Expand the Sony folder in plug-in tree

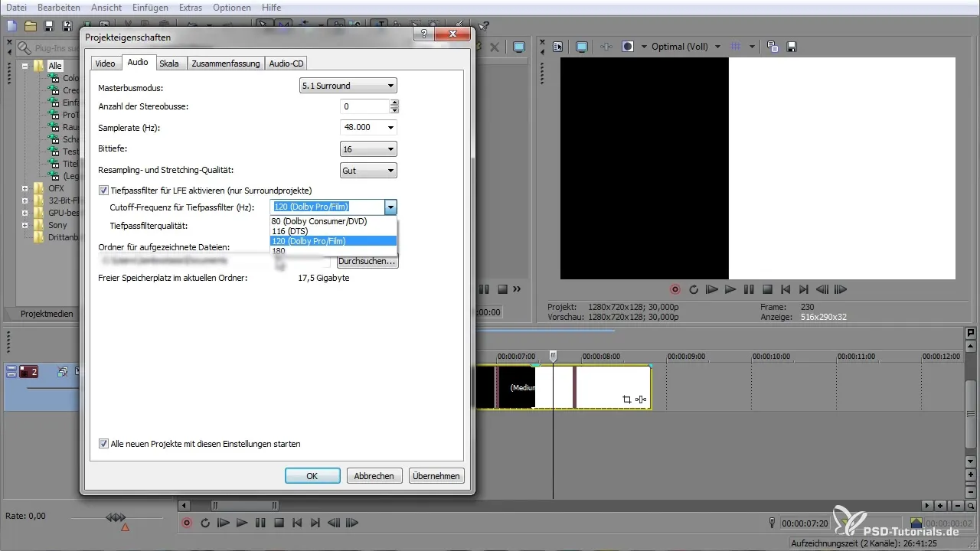(x=25, y=225)
